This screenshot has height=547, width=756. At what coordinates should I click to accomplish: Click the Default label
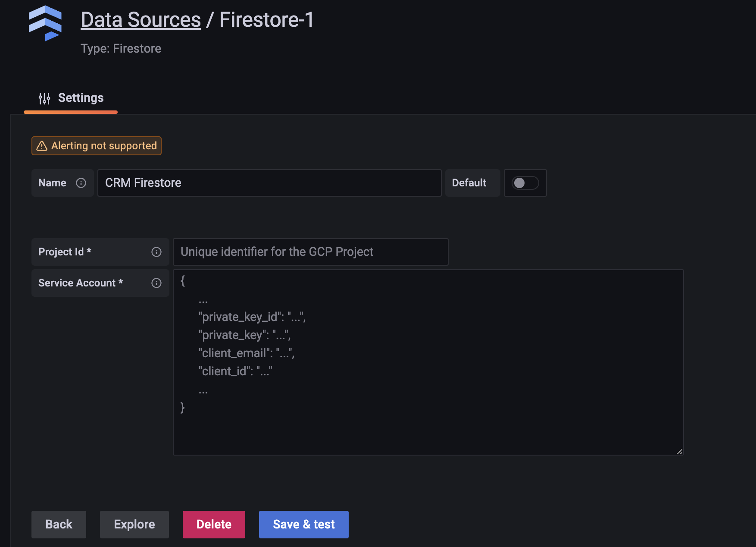click(469, 183)
